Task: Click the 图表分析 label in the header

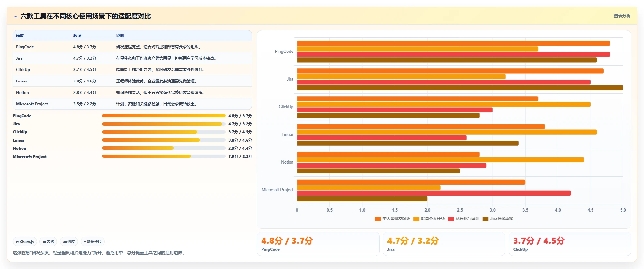Action: (622, 16)
